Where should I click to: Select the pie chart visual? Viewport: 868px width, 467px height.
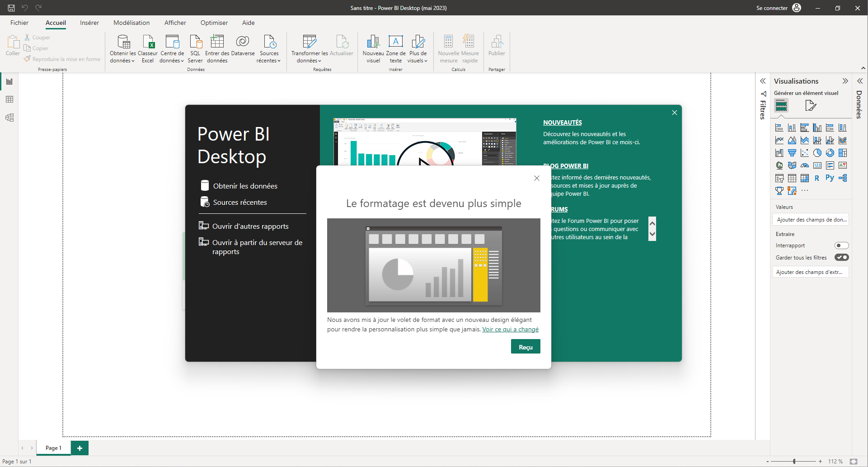click(x=817, y=153)
